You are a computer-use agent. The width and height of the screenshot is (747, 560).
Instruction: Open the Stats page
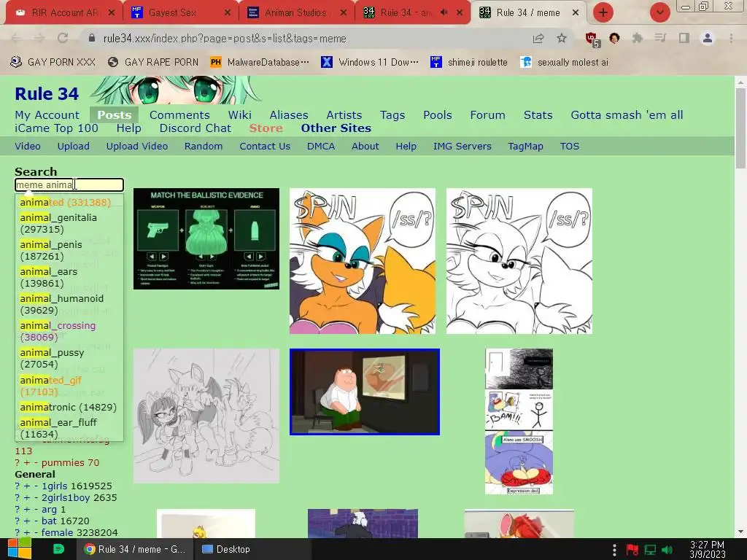click(x=538, y=114)
